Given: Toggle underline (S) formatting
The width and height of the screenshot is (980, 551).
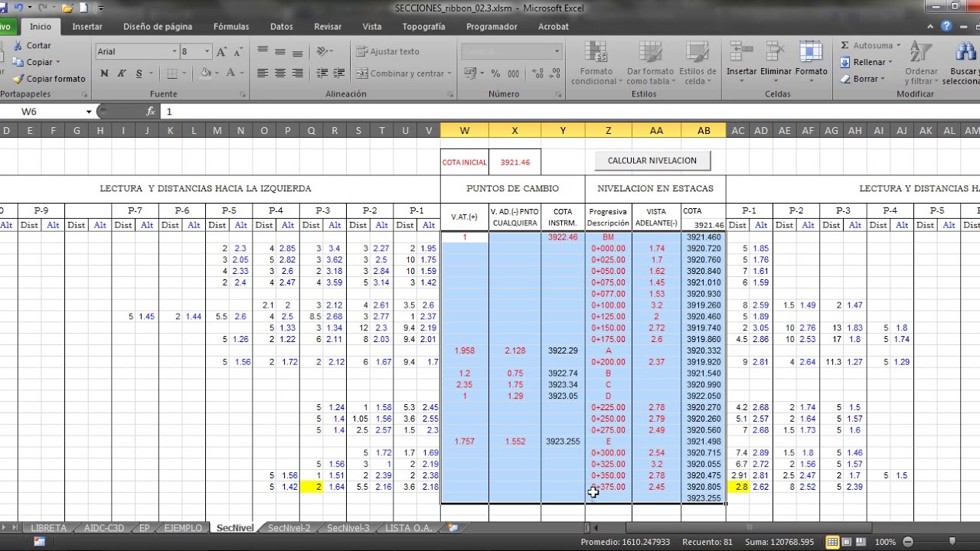Looking at the screenshot, I should pyautogui.click(x=139, y=73).
